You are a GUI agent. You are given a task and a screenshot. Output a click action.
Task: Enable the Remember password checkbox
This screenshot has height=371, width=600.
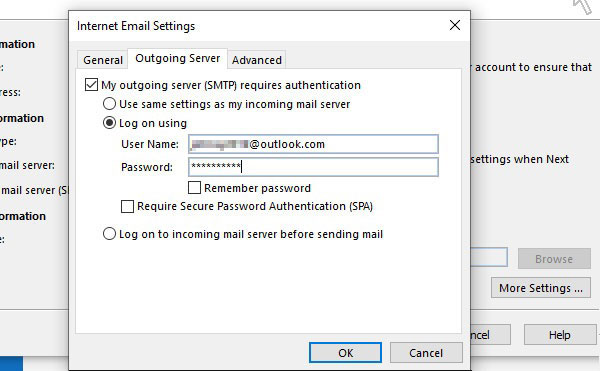(194, 188)
